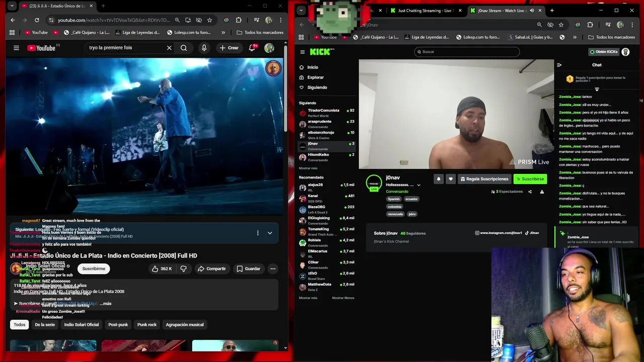Open recommended channel ElGlogloking
The width and height of the screenshot is (644, 362).
tap(327, 220)
